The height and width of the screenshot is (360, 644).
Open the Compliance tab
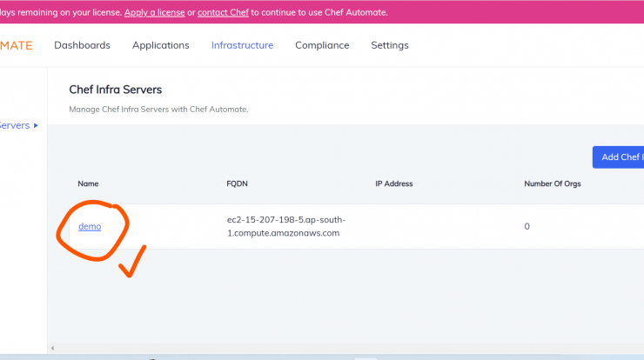[322, 45]
